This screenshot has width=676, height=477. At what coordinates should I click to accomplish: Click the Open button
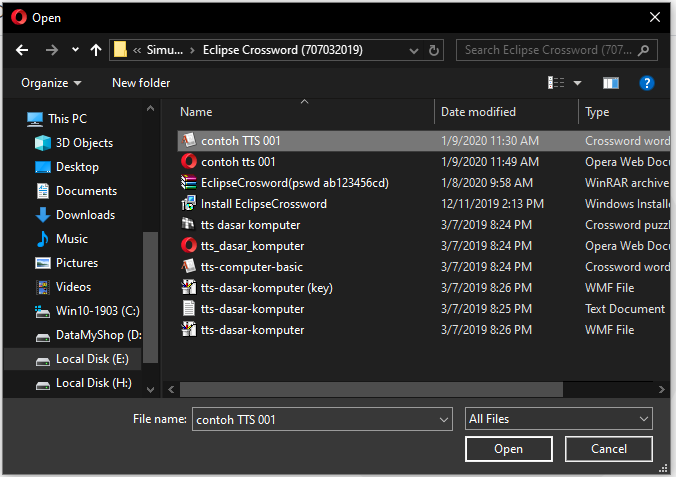click(509, 449)
